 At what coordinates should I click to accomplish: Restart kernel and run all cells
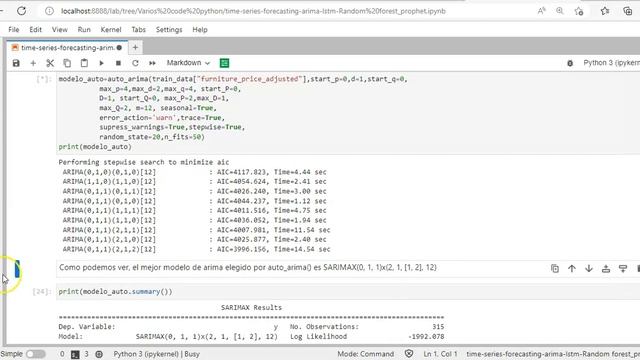pyautogui.click(x=152, y=63)
